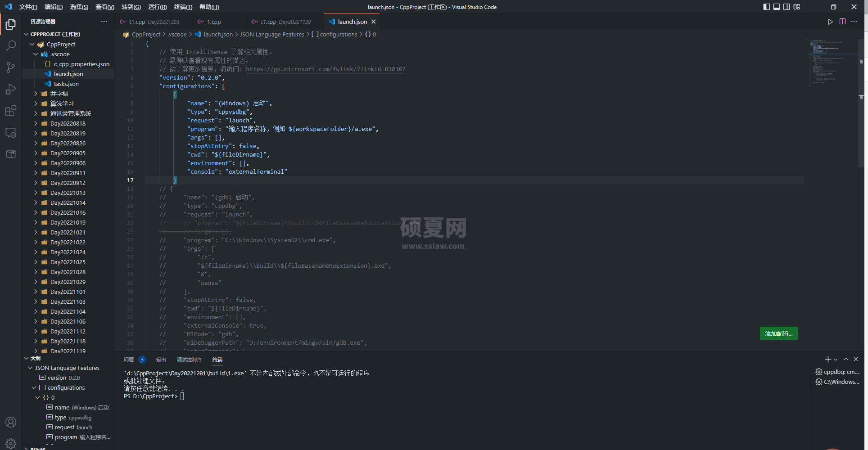868x450 pixels.
Task: Collapse the CPPPROJECT workspace section
Action: click(26, 34)
